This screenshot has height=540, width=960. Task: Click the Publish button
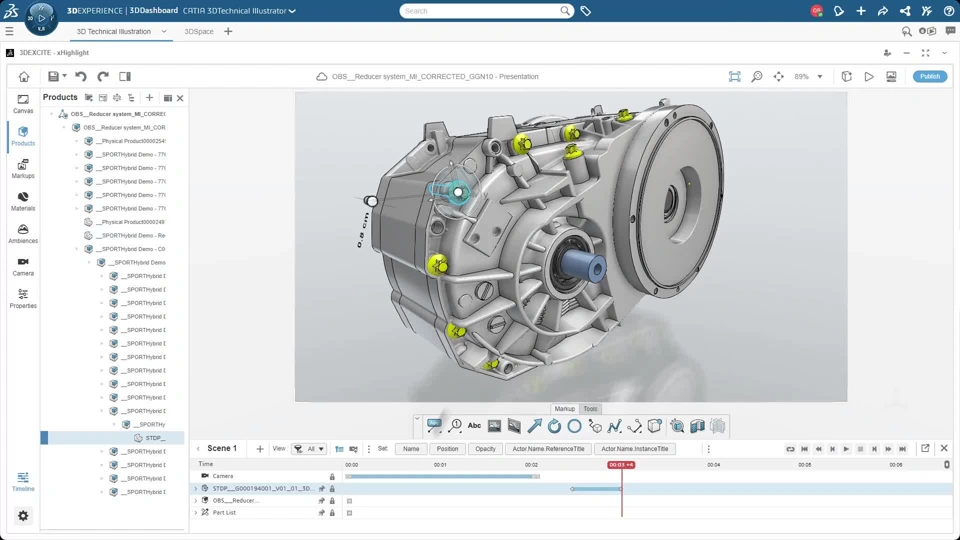[x=929, y=76]
